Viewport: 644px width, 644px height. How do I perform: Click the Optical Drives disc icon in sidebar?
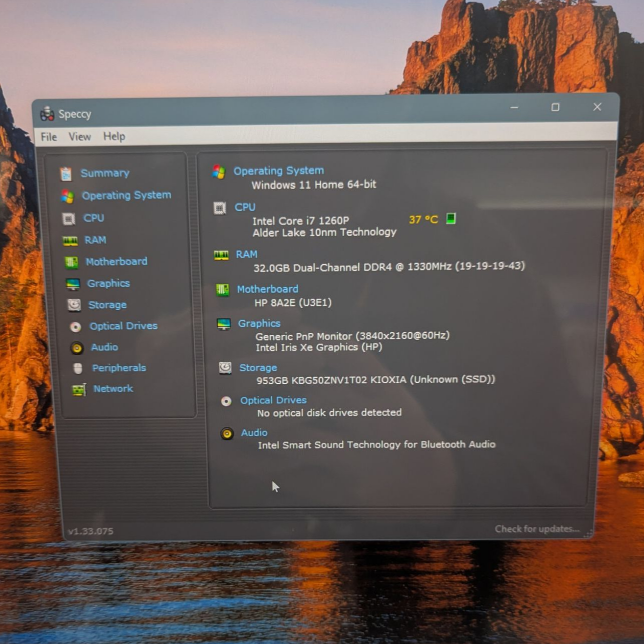(x=76, y=327)
